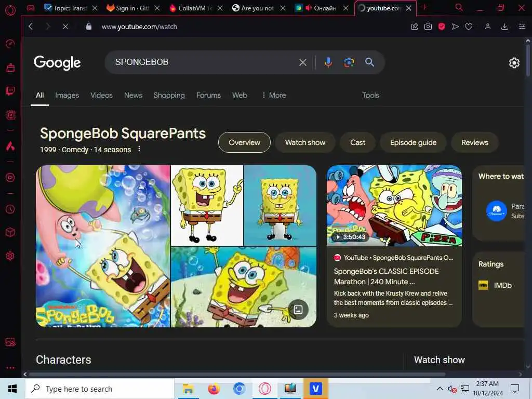Viewport: 532px width, 399px height.
Task: Select the Watch show chip
Action: click(305, 142)
